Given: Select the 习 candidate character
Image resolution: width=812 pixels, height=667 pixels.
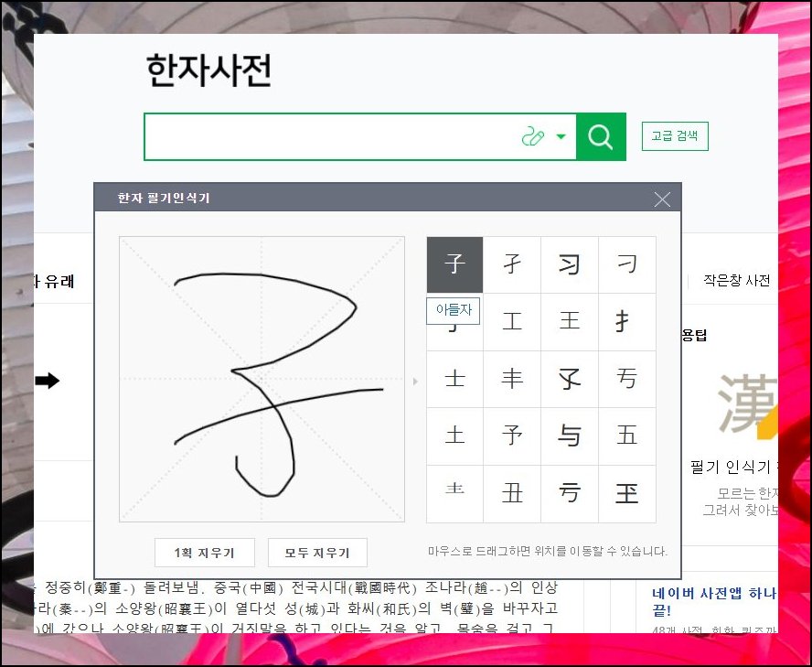Looking at the screenshot, I should pos(570,264).
